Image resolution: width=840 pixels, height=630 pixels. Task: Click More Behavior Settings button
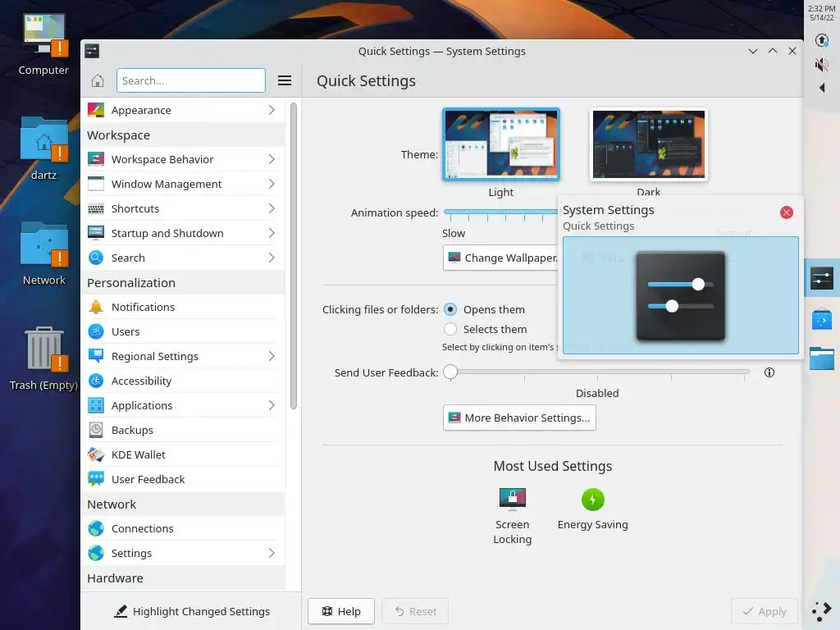(x=519, y=418)
